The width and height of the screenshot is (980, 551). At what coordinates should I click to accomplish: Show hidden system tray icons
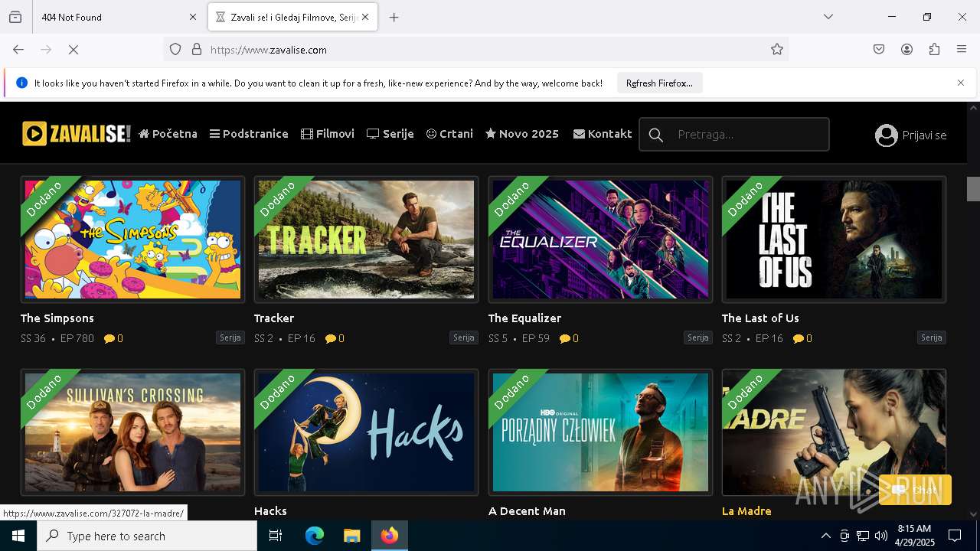click(825, 536)
